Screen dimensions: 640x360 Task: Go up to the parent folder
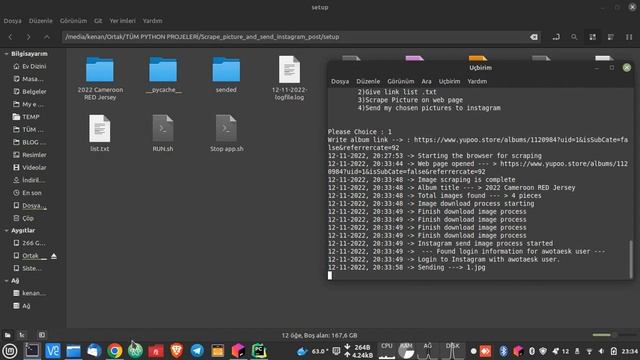click(47, 37)
